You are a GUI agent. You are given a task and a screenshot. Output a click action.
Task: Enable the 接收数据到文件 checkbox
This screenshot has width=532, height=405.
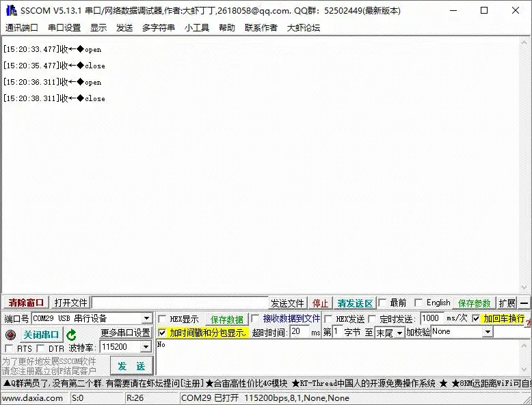[255, 318]
